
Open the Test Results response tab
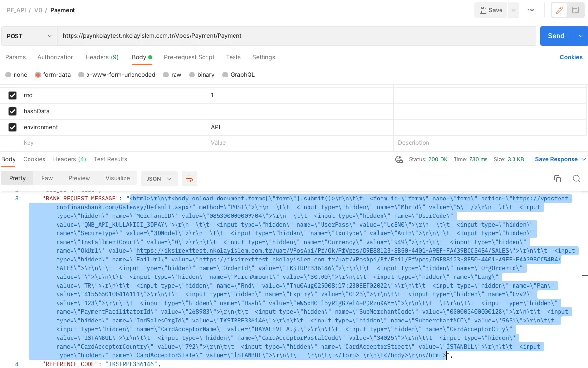110,159
